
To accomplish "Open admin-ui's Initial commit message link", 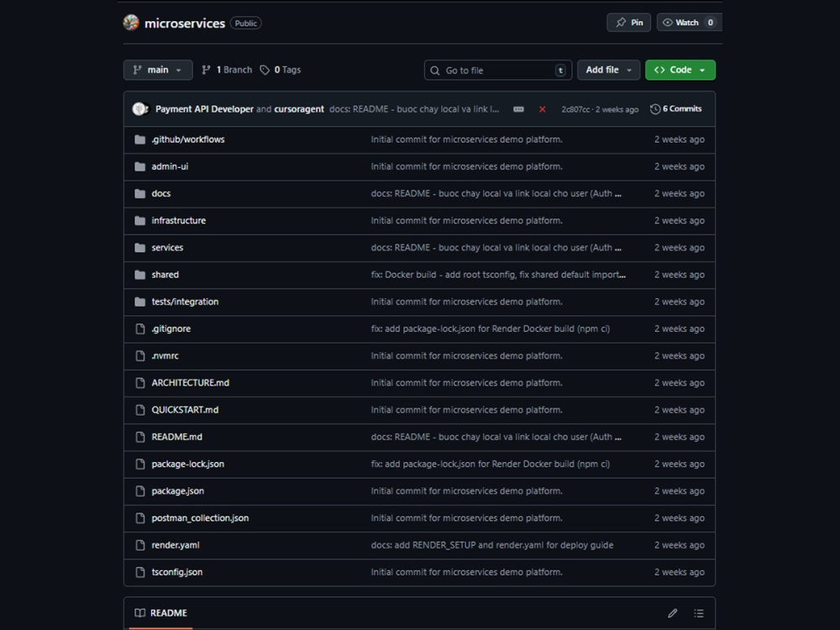I will (x=466, y=166).
